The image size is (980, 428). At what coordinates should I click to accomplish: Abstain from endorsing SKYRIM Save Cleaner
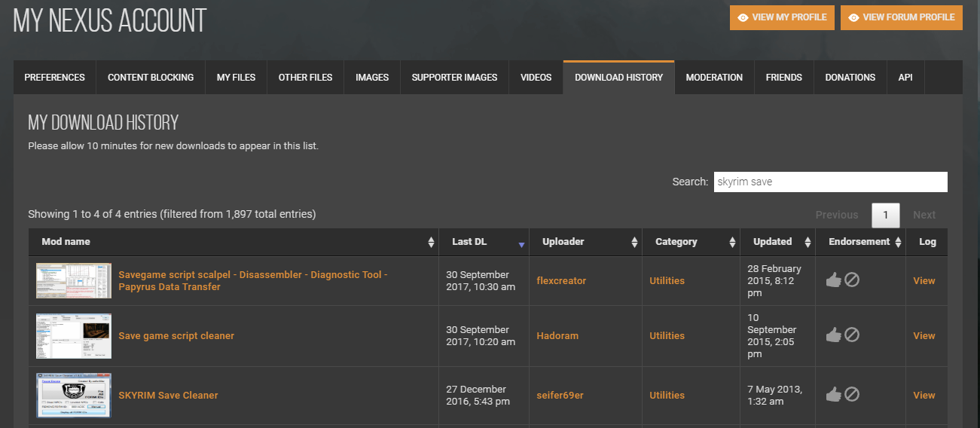point(852,394)
